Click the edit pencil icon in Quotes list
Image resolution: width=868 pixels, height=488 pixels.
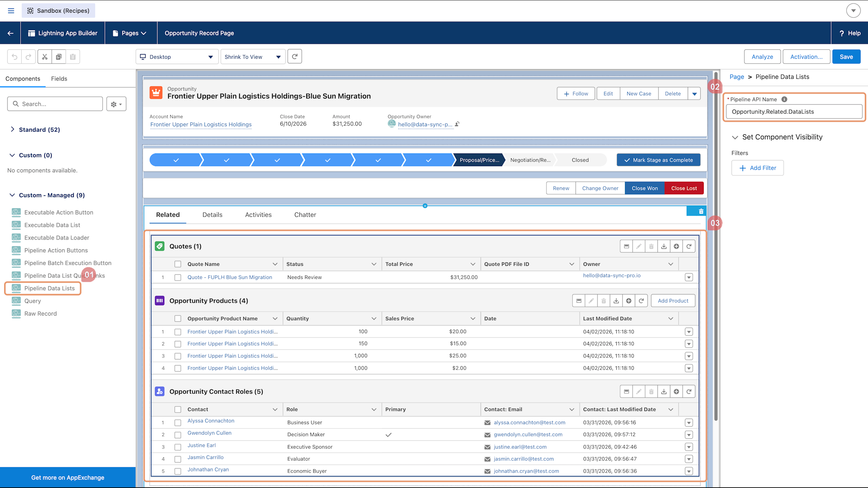point(639,246)
